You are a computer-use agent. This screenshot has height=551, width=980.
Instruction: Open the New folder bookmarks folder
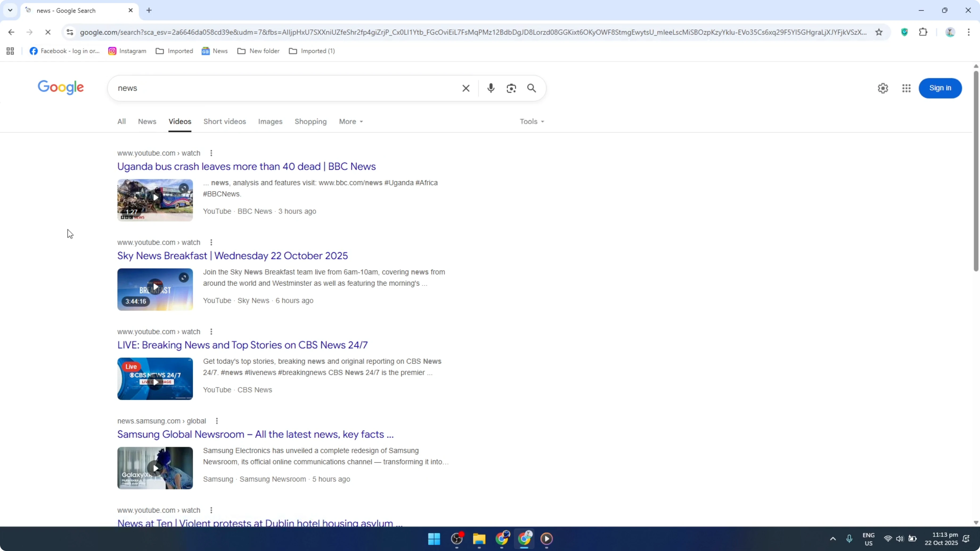click(x=259, y=51)
